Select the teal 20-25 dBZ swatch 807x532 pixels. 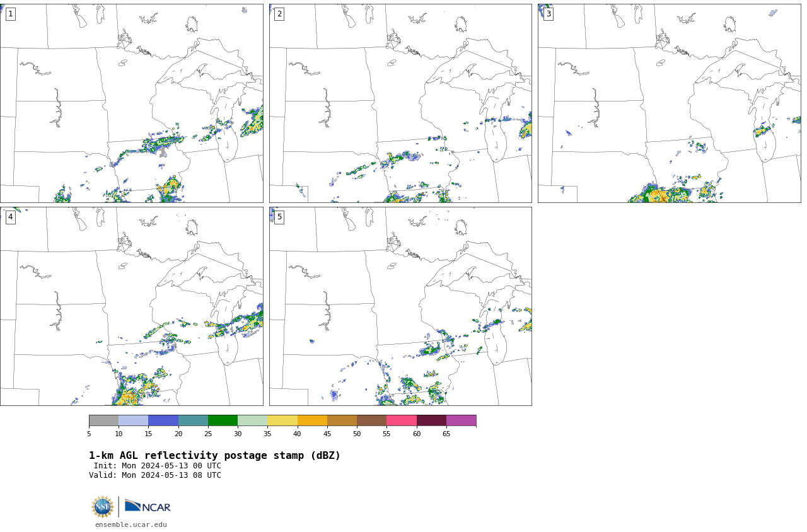click(x=193, y=420)
